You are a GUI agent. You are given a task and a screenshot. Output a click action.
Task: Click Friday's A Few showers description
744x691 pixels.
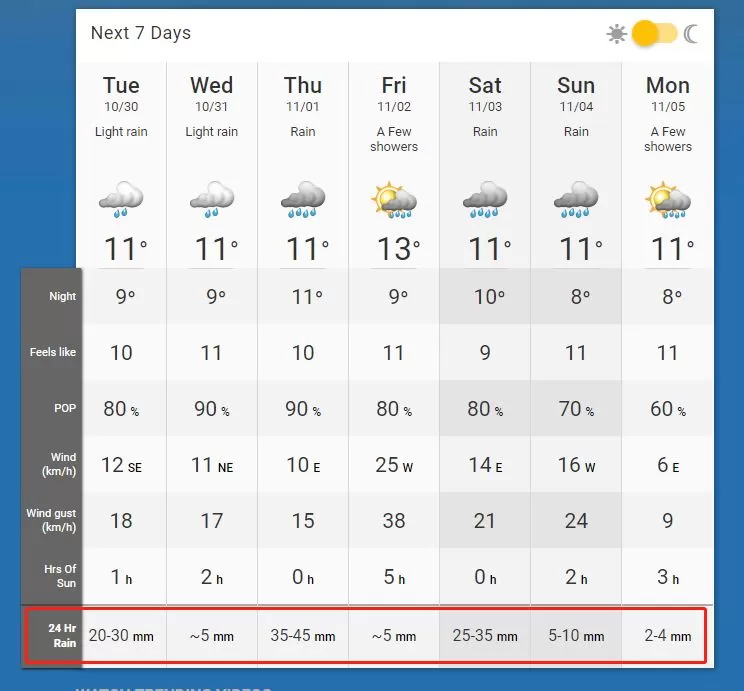coord(394,139)
